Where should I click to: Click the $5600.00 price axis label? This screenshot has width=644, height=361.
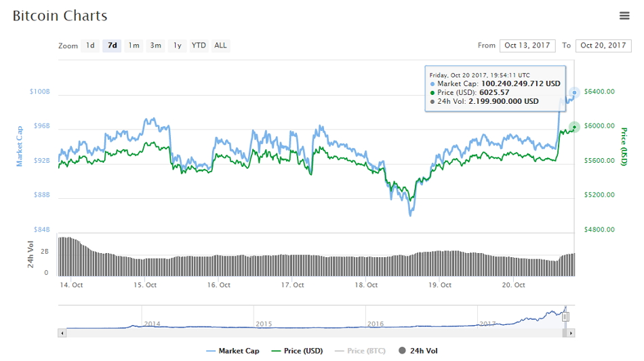pos(599,160)
